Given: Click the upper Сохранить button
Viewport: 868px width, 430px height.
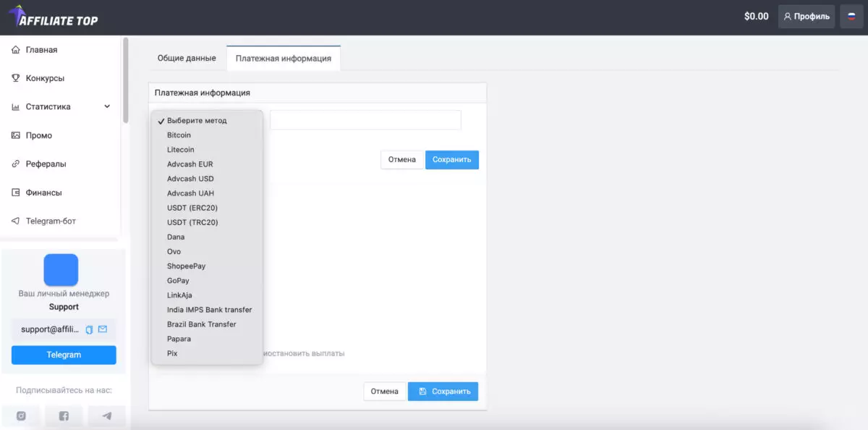Looking at the screenshot, I should (452, 159).
